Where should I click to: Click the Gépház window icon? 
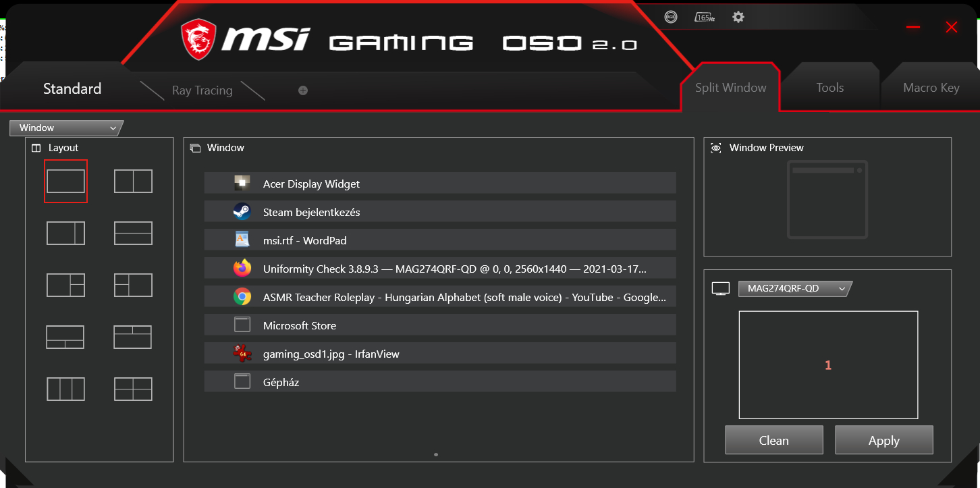(x=242, y=382)
